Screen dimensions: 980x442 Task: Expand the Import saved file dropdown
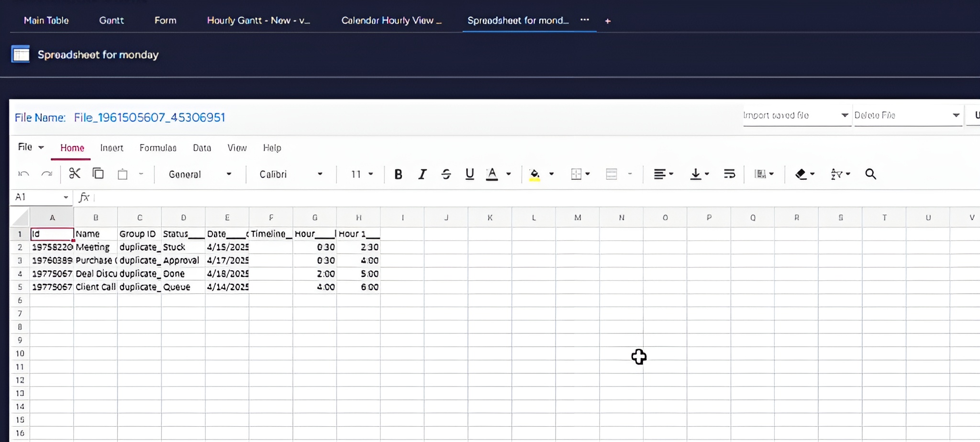[796, 115]
